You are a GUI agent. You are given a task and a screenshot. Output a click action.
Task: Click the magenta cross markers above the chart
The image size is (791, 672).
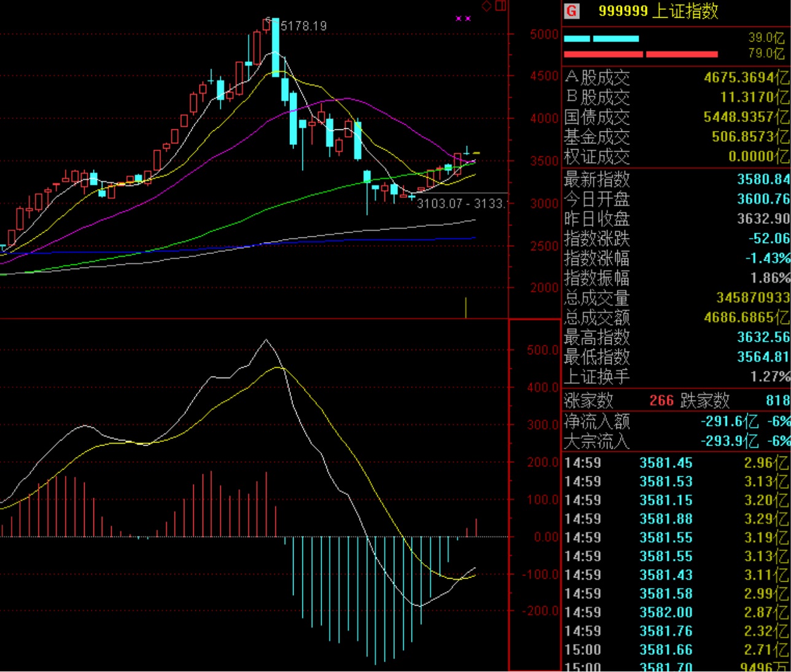pyautogui.click(x=463, y=18)
